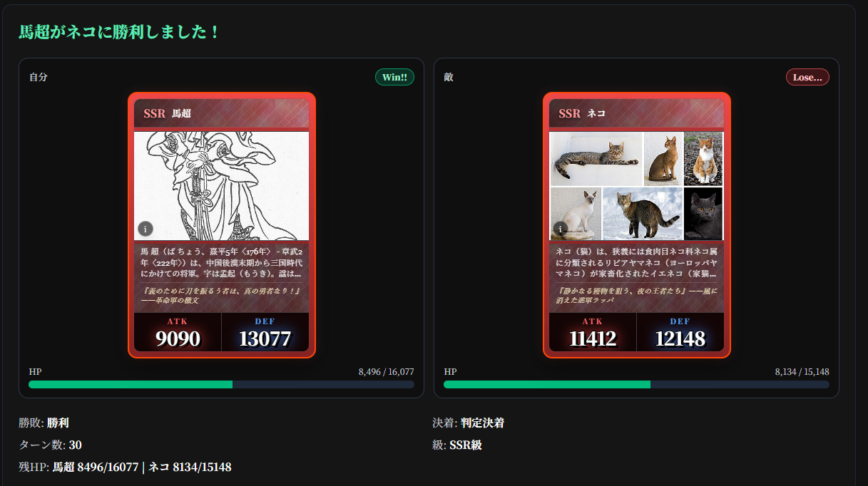Screen dimensions: 868x486
Task: Select the ネコ cat photo collage
Action: (x=637, y=186)
